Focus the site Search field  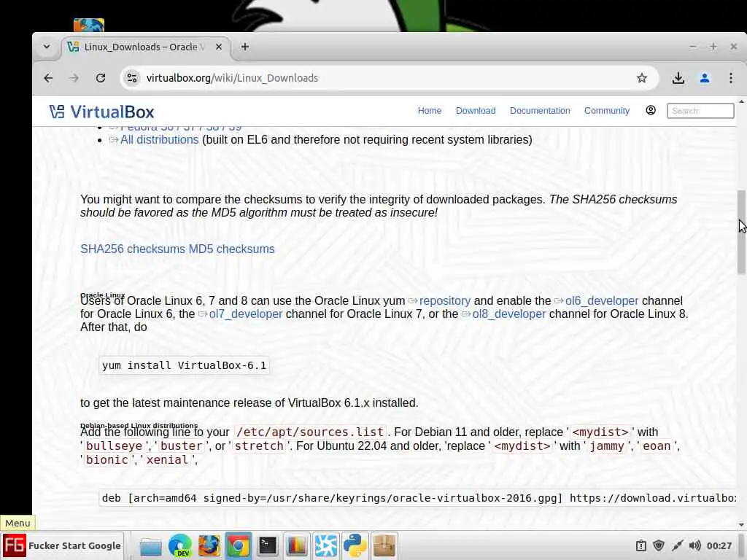click(x=700, y=111)
